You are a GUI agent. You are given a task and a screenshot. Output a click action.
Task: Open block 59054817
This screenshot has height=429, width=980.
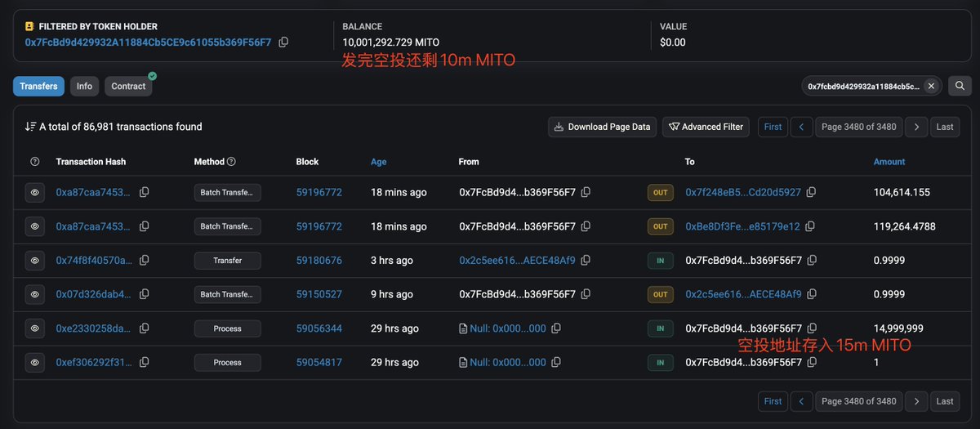click(318, 362)
